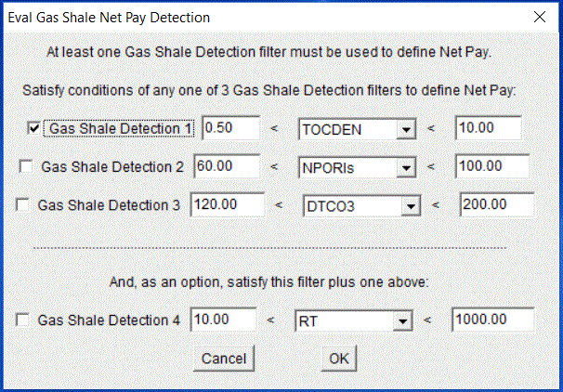The height and width of the screenshot is (392, 563).
Task: Select the 1000.00 maximum value field
Action: tap(492, 320)
